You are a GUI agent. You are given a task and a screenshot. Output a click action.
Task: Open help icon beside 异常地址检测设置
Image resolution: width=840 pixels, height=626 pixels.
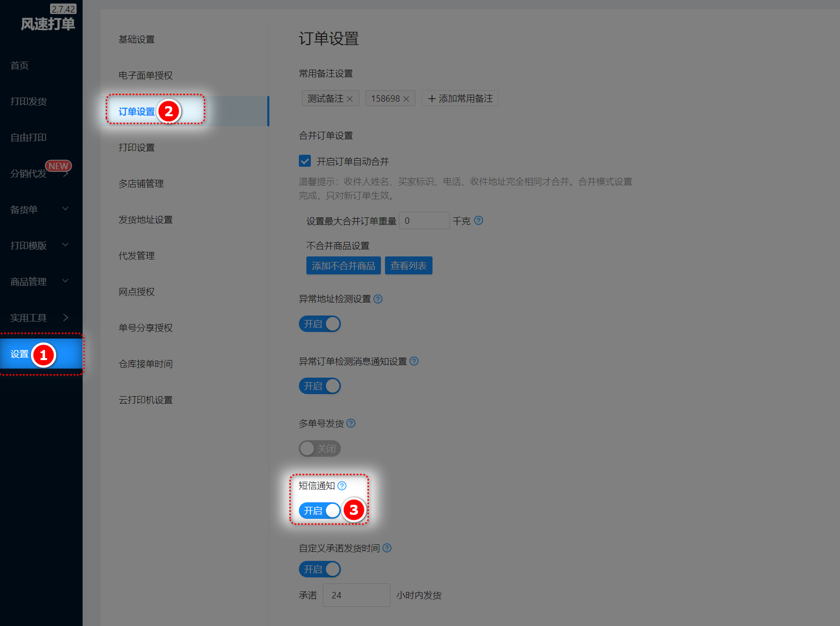click(x=378, y=299)
